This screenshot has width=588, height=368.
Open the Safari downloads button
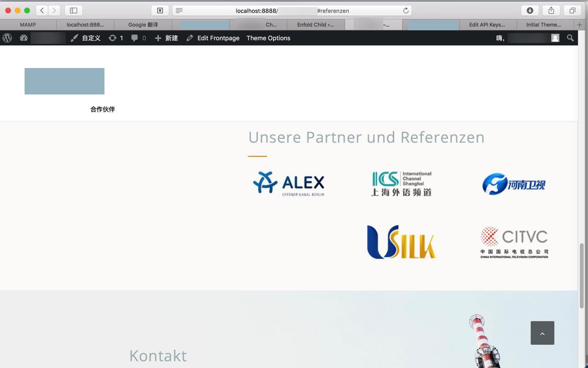pyautogui.click(x=530, y=10)
